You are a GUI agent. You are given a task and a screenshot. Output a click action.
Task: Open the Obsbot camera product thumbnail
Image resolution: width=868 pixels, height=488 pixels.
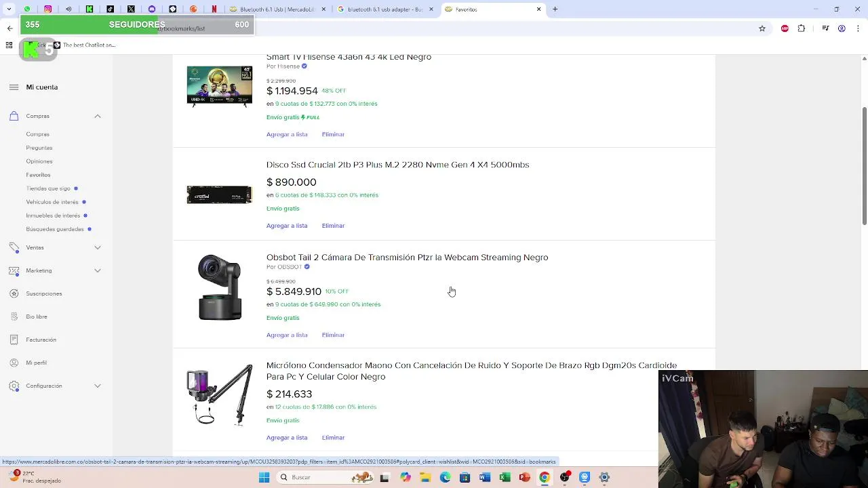point(219,287)
